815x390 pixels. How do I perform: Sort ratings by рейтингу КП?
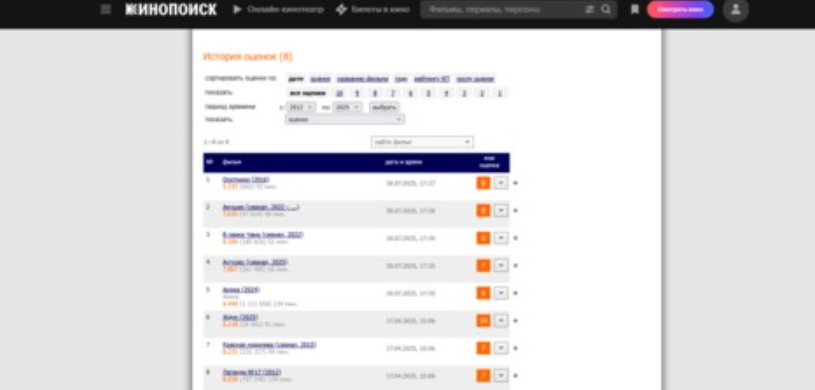[431, 79]
